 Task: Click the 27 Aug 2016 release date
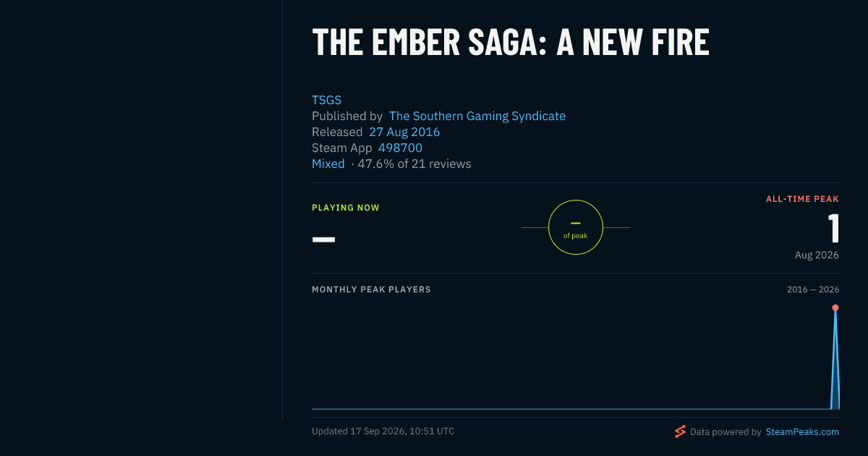pyautogui.click(x=404, y=132)
